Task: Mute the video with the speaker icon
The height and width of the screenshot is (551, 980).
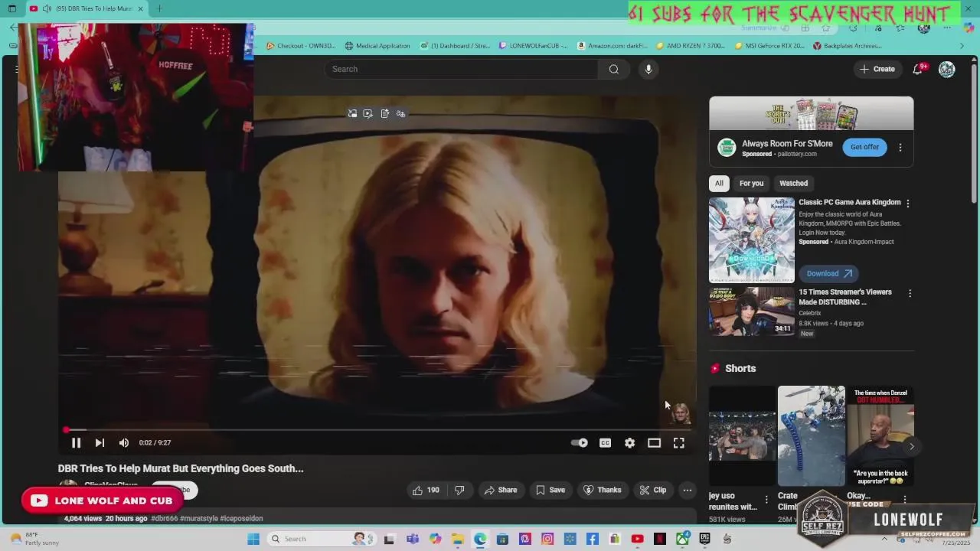Action: [124, 442]
